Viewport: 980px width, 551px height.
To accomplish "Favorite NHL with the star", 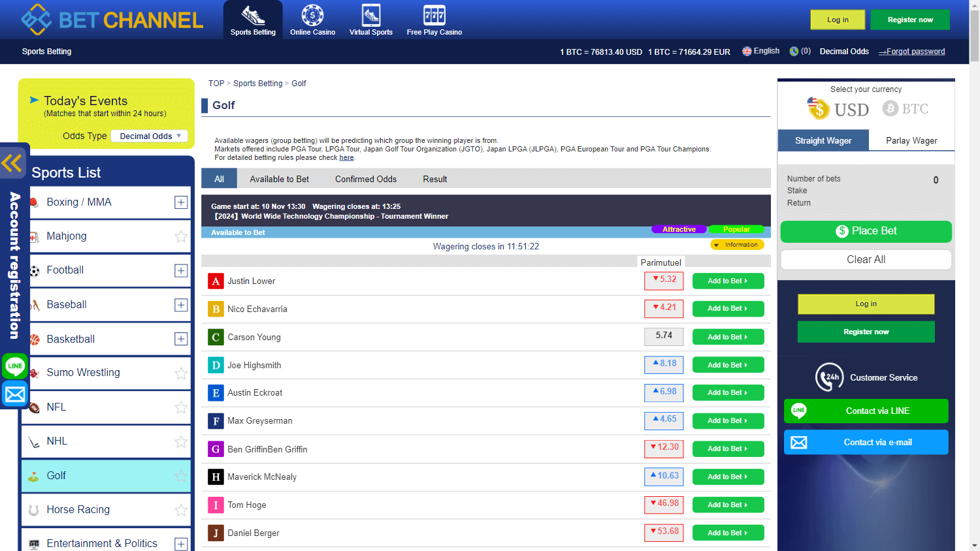I will (181, 442).
